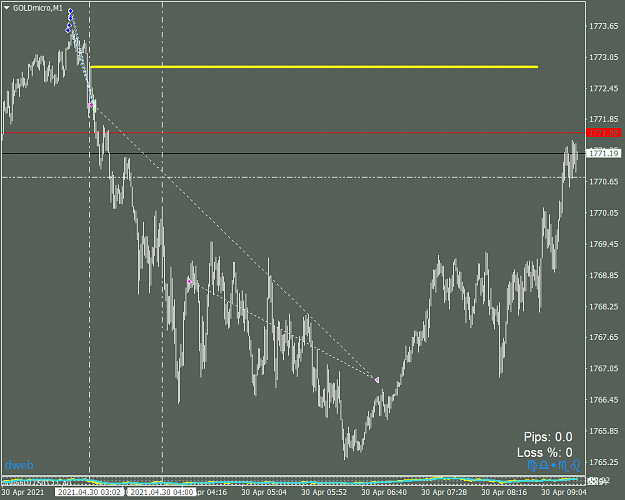Click the GOLDmicro,M1 symbol title

point(38,8)
